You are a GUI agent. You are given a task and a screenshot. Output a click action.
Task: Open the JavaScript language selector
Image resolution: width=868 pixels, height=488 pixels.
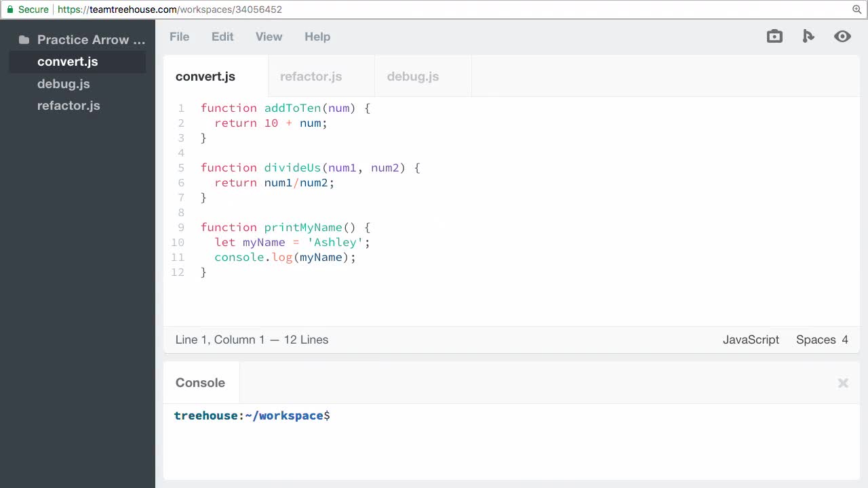point(751,340)
